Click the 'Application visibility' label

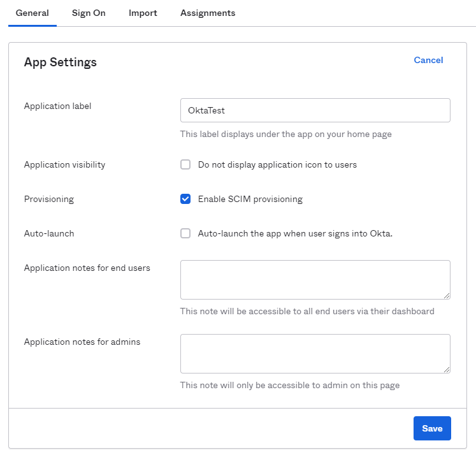(64, 164)
